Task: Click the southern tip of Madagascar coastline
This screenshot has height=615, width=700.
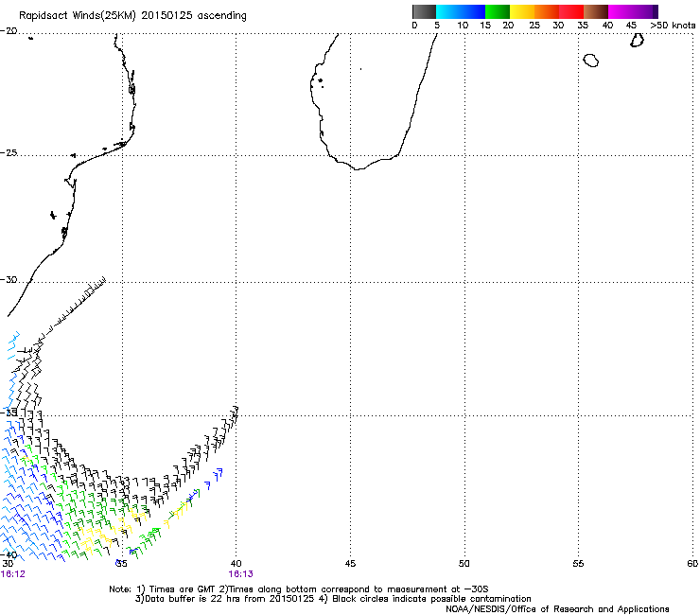Action: (358, 168)
